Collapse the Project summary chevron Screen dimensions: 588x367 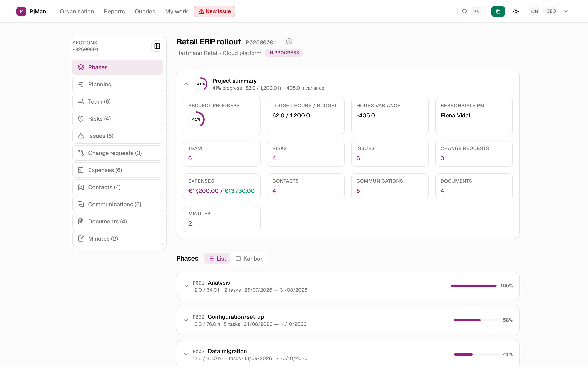click(x=186, y=84)
